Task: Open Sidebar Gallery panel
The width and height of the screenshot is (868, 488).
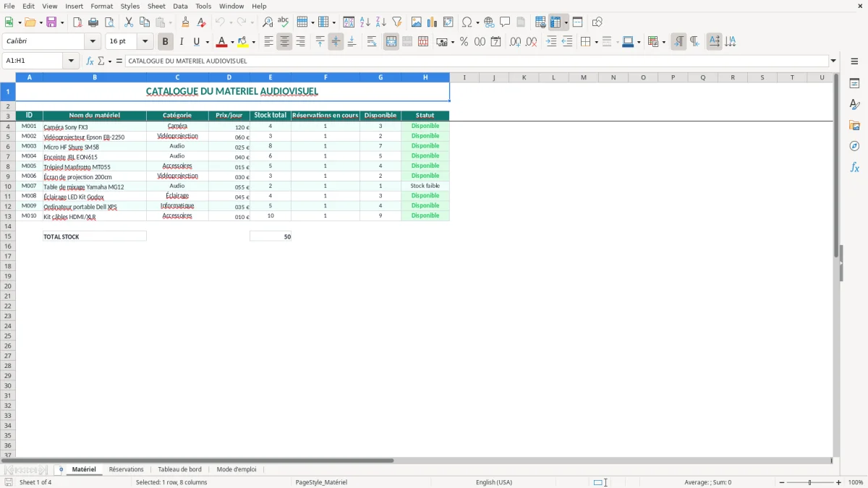Action: point(854,126)
